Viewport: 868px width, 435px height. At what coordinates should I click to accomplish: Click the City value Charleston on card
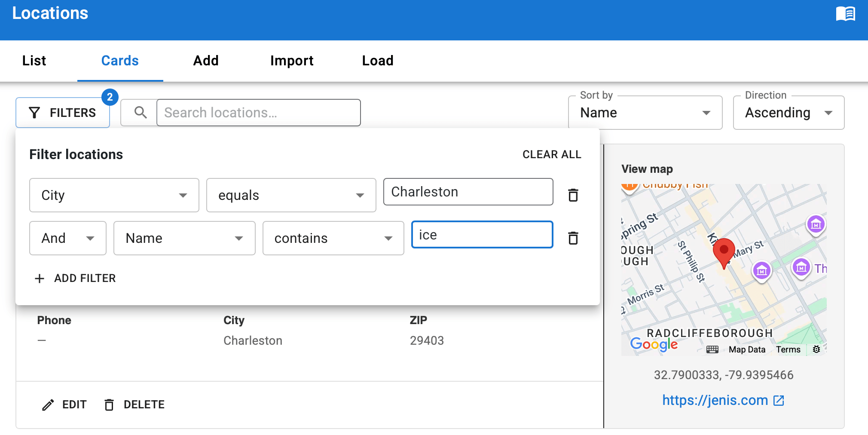click(x=253, y=340)
